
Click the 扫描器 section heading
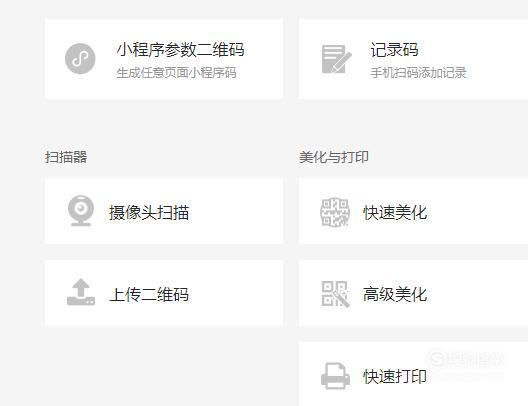tap(66, 157)
